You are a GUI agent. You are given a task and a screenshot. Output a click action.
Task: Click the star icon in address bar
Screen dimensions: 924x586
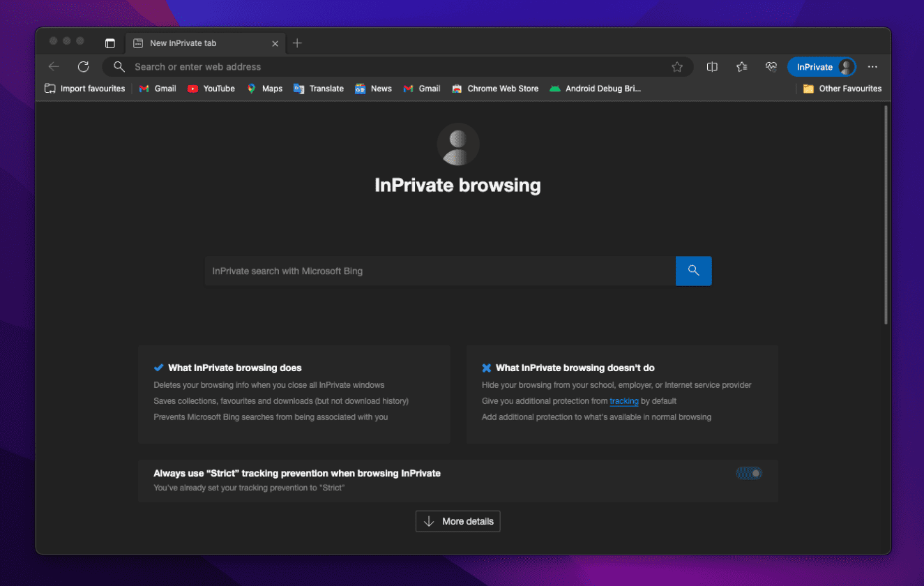click(676, 67)
